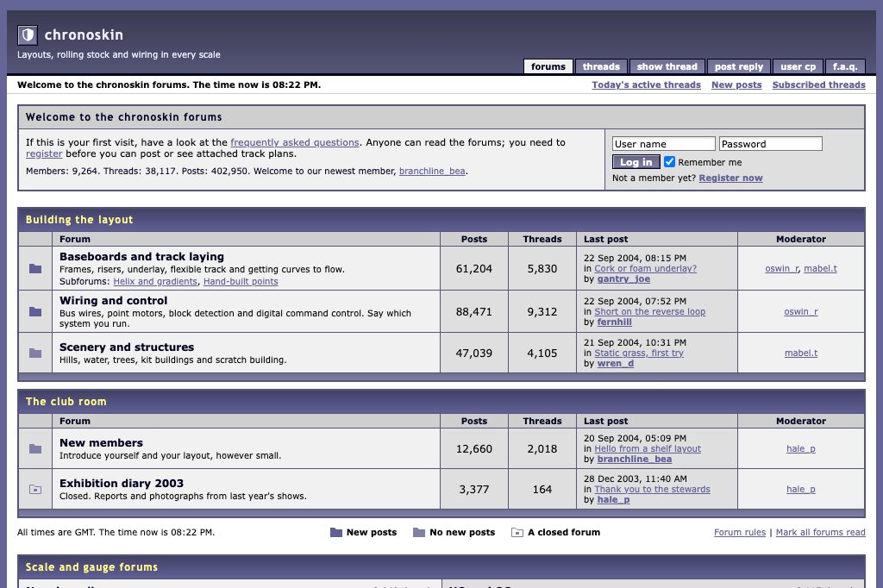Open Helix and gradients subforum

[x=155, y=282]
